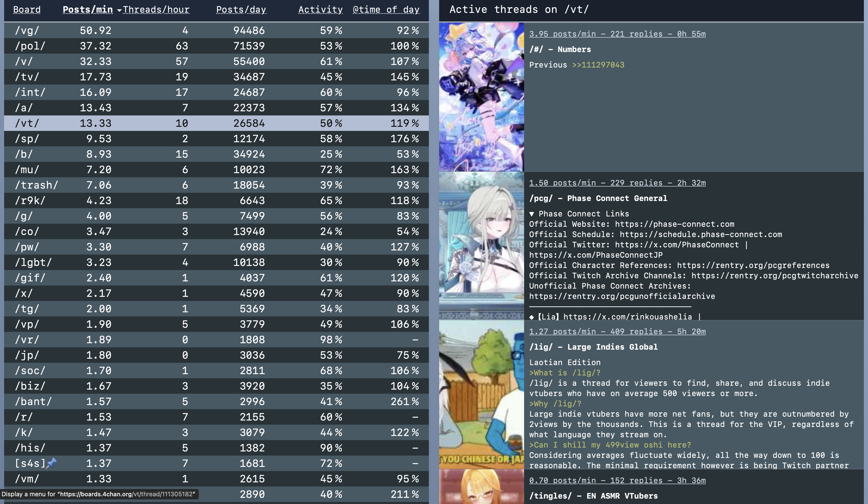Viewport: 868px width, 504px height.
Task: Sort boards by Activity header
Action: [x=320, y=10]
